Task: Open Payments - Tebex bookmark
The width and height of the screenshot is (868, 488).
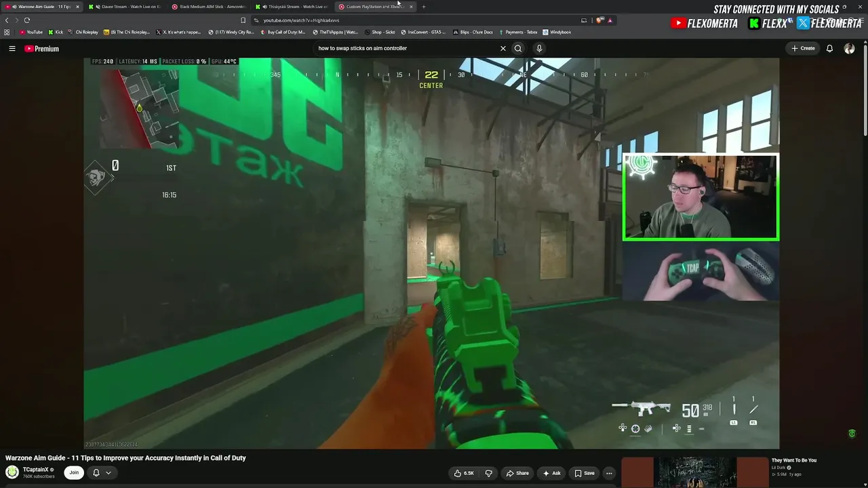Action: [x=517, y=32]
